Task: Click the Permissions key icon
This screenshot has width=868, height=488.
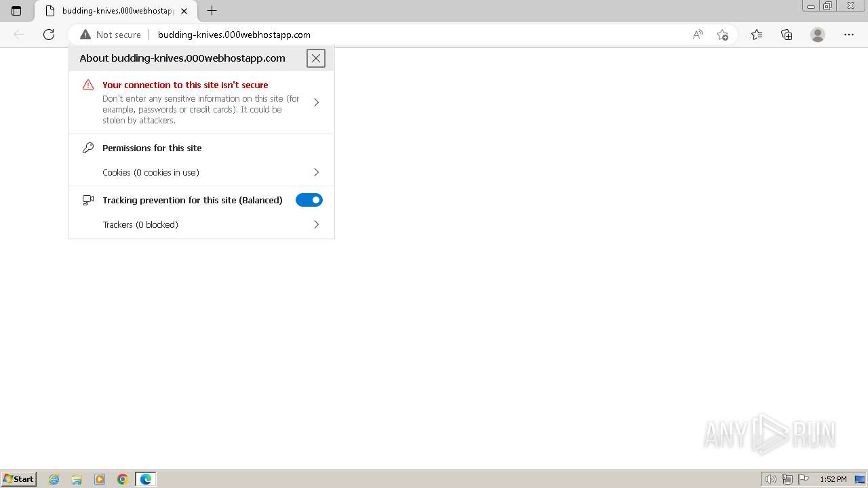Action: coord(88,148)
